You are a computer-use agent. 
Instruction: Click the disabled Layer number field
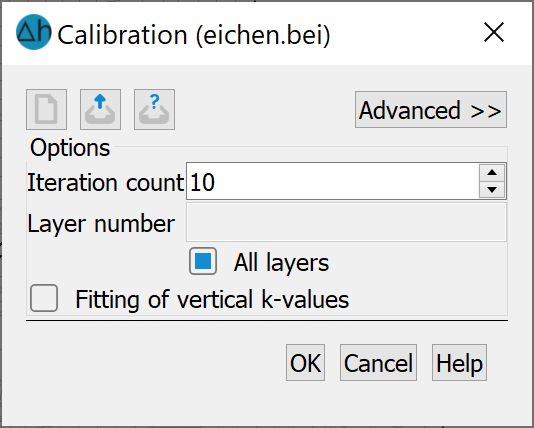pos(346,222)
